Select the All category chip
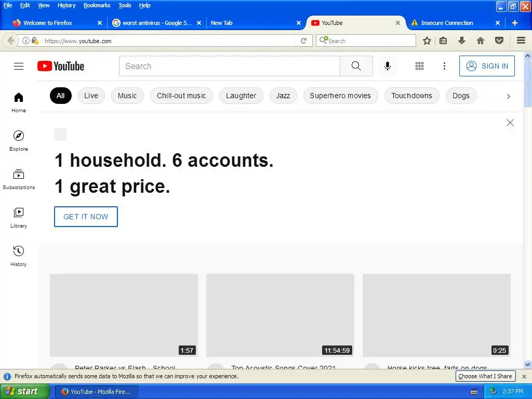Image resolution: width=532 pixels, height=399 pixels. (x=61, y=96)
